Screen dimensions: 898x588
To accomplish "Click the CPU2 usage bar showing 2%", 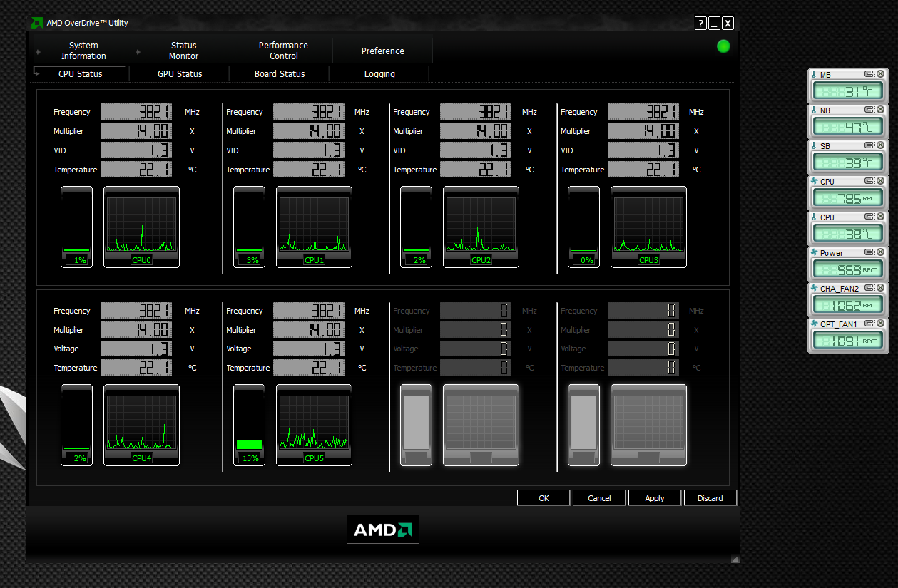I will (x=416, y=227).
